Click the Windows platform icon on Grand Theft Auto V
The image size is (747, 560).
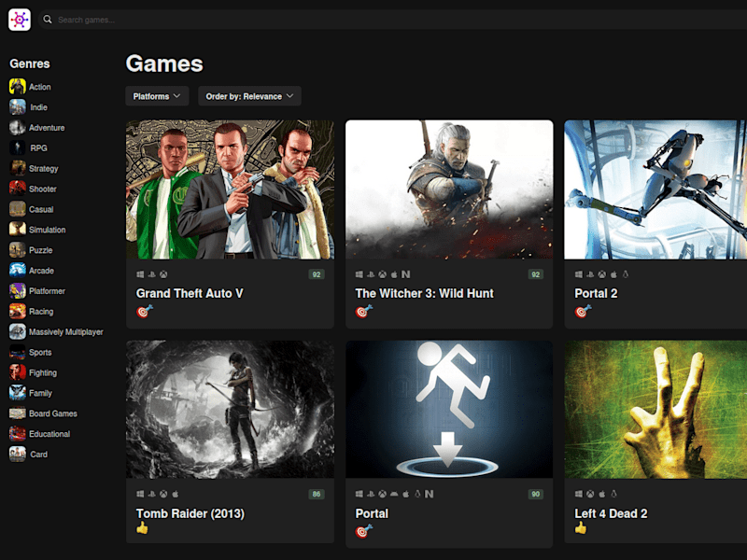(x=140, y=274)
